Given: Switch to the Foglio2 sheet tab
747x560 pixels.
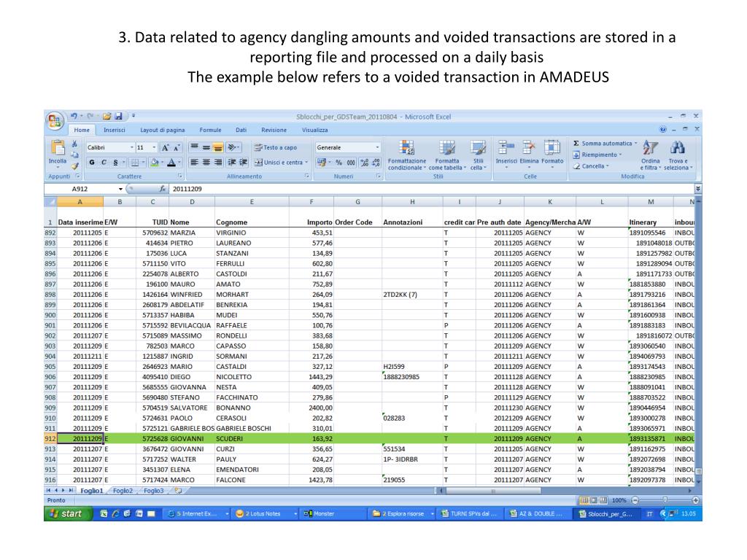Looking at the screenshot, I should tap(123, 491).
